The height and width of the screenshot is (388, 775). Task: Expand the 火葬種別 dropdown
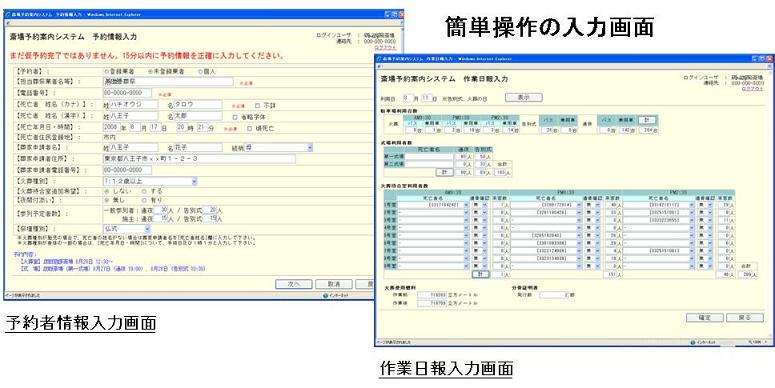[150, 181]
